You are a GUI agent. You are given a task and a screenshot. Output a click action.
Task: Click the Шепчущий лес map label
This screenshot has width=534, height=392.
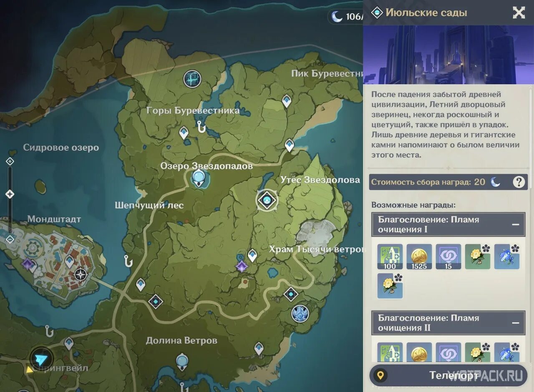[x=149, y=205]
